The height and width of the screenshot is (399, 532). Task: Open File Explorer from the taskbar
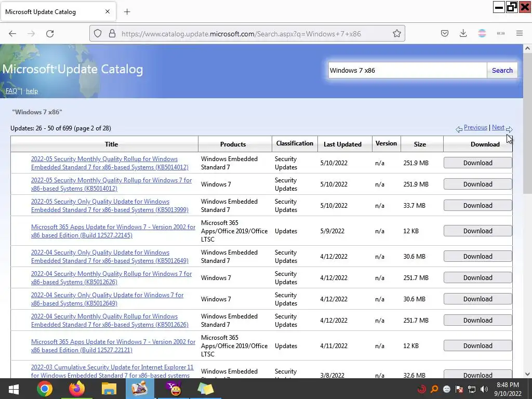tap(109, 389)
